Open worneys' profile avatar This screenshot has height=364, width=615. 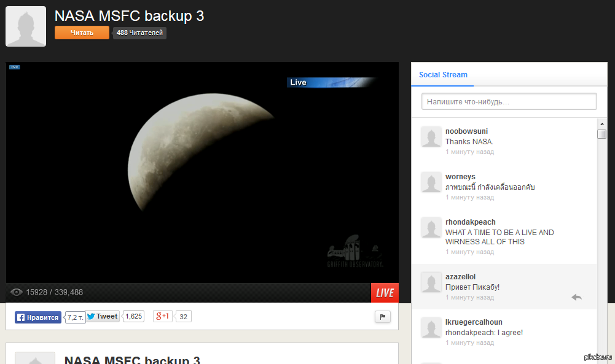click(x=431, y=182)
